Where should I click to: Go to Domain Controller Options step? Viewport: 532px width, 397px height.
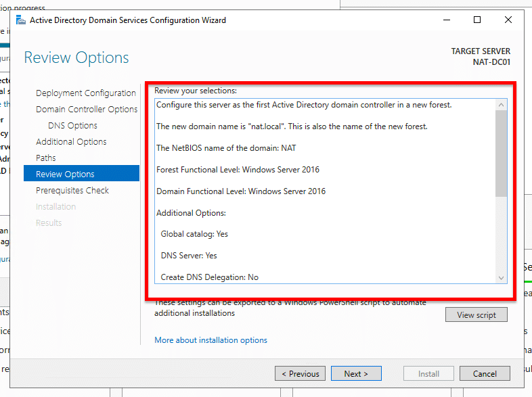[x=87, y=109]
